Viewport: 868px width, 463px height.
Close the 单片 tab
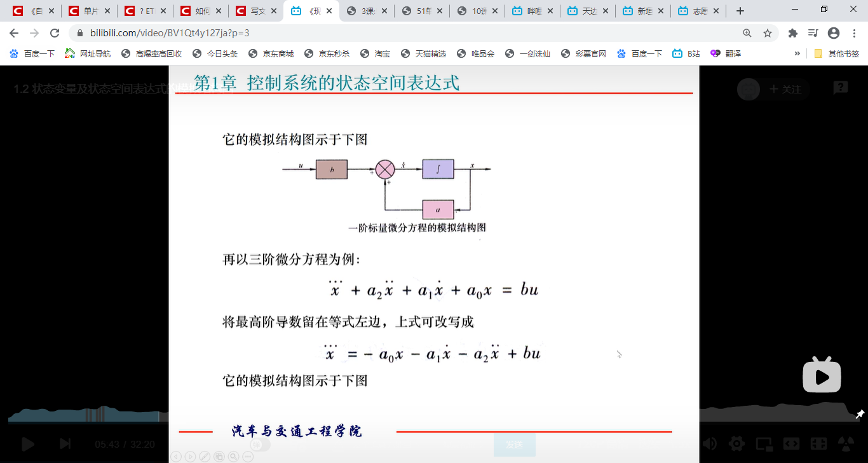[107, 11]
